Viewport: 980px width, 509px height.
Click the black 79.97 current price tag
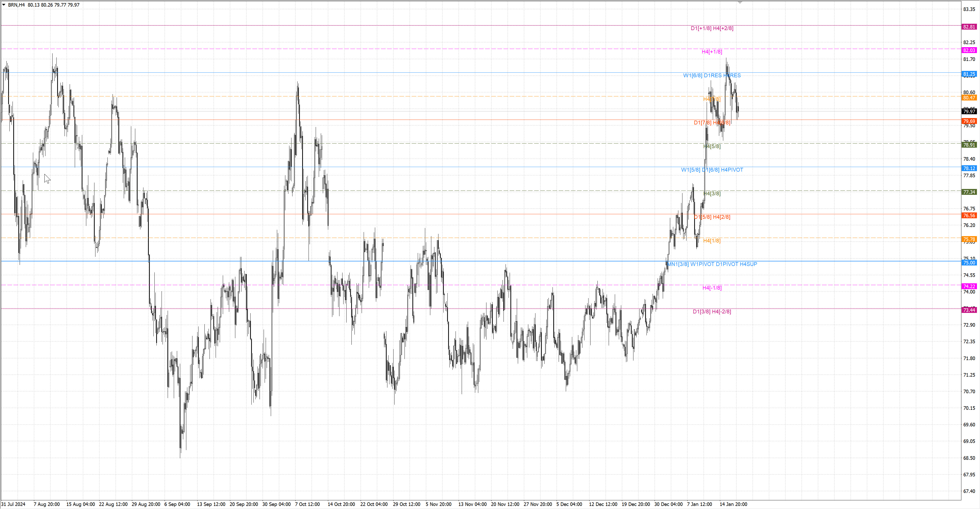pyautogui.click(x=969, y=111)
